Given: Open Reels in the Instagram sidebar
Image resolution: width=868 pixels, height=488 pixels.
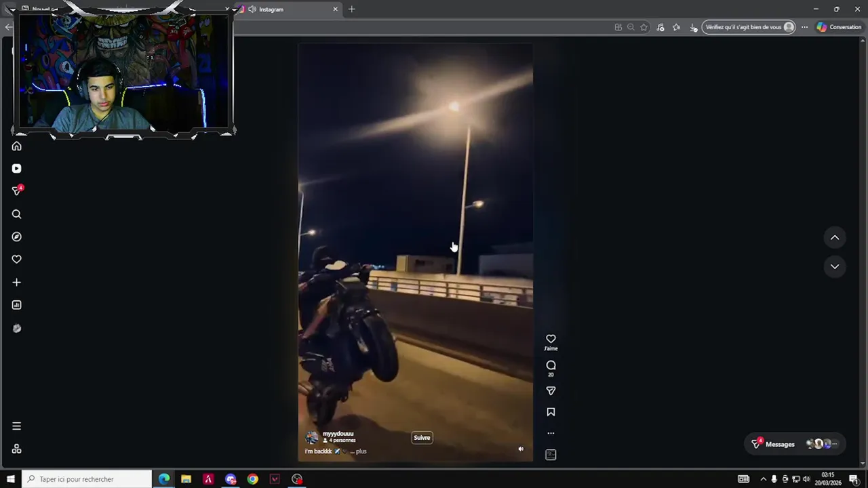Looking at the screenshot, I should pos(16,169).
